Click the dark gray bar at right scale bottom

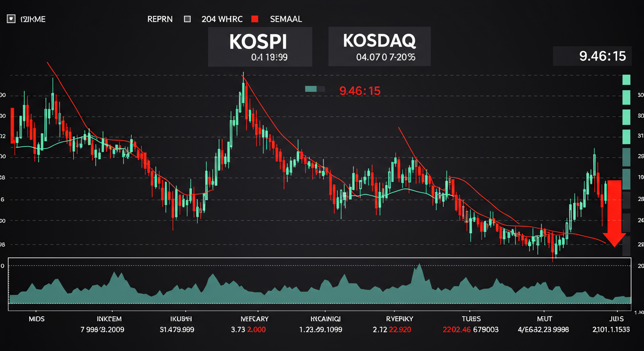(626, 246)
